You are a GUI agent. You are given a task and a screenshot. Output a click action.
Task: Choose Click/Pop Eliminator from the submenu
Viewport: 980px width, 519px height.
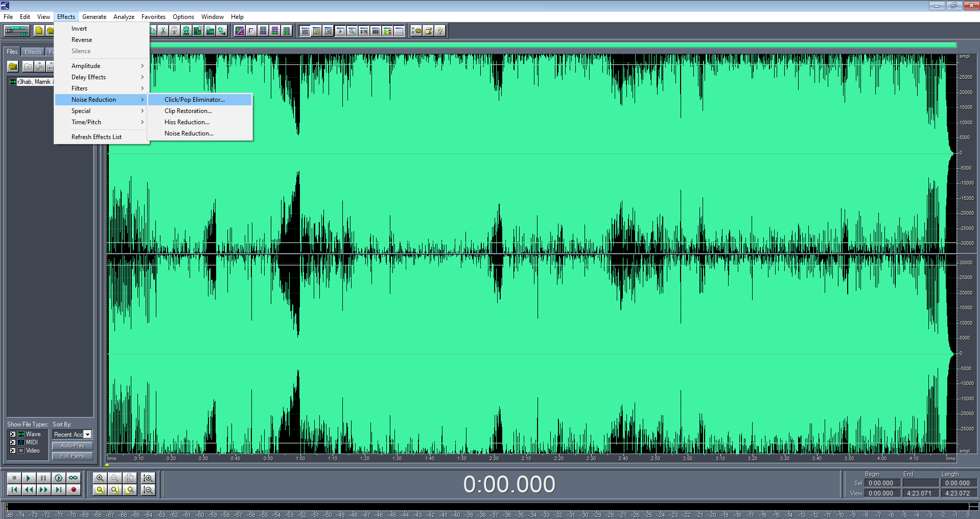pos(200,100)
